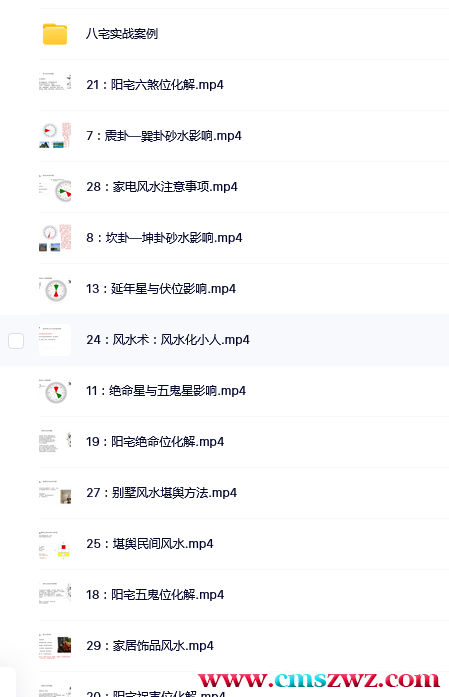Screen dimensions: 449x697
Task: Open file 24：风水术：风水化小人.mp4
Action: point(168,340)
